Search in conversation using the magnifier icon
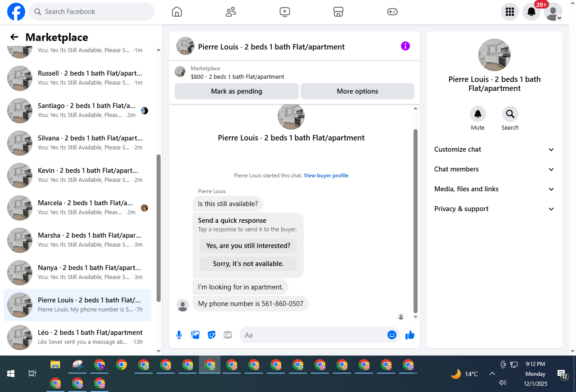This screenshot has height=392, width=576. point(510,114)
